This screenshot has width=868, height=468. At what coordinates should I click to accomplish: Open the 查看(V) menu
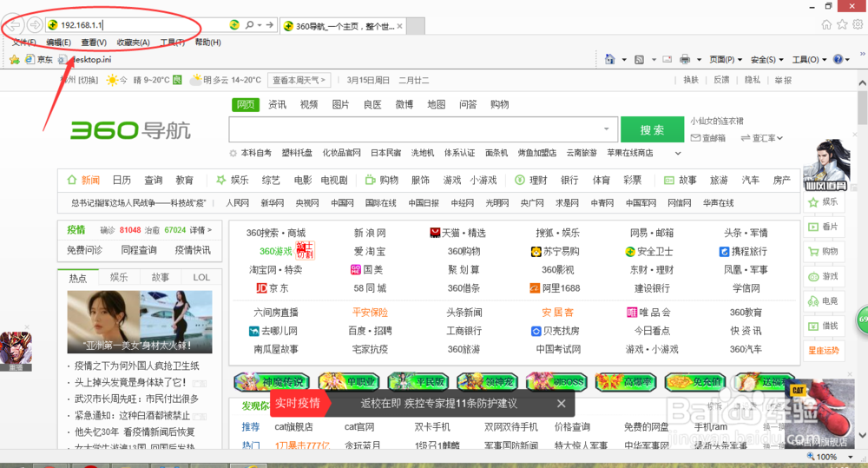94,43
